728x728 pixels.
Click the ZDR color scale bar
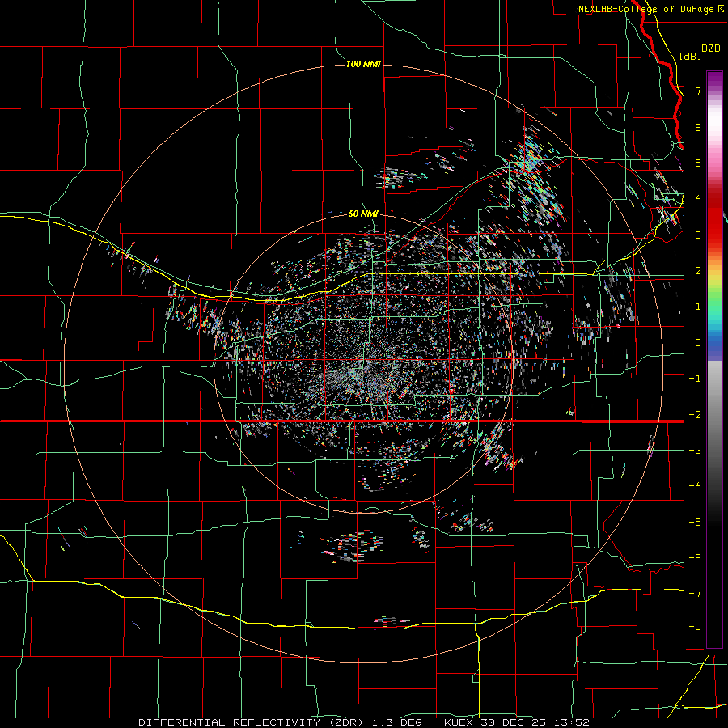click(714, 359)
